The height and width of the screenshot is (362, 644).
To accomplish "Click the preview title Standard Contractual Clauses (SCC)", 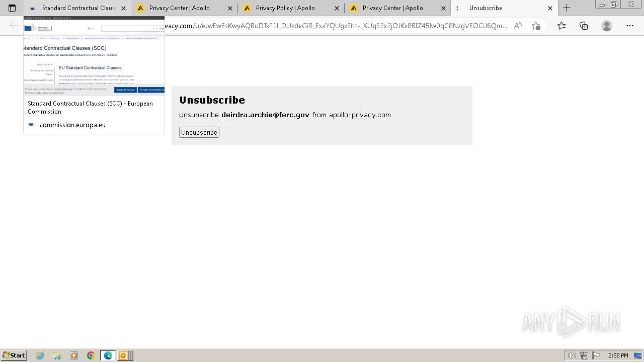I will 90,107.
